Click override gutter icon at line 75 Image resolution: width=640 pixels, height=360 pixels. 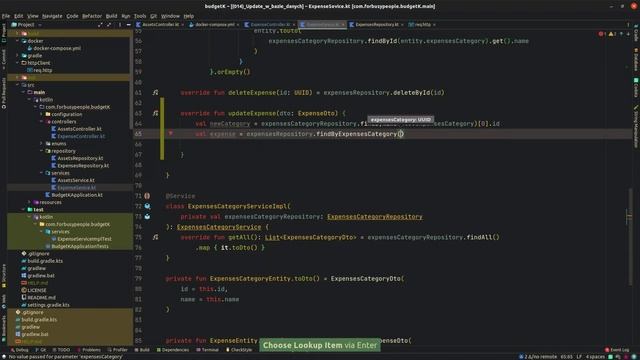tap(156, 237)
